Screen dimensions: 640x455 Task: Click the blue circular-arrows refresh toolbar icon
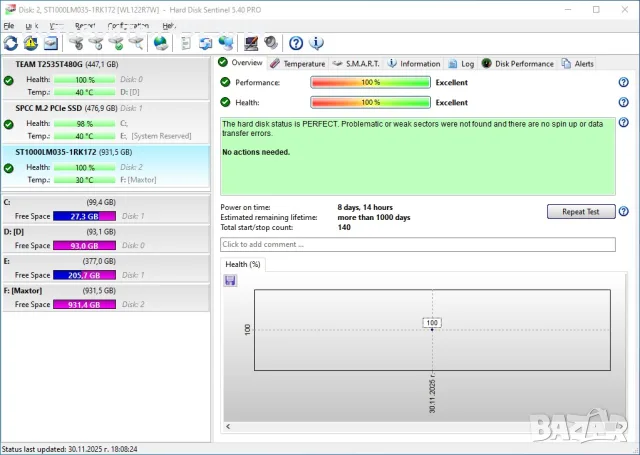point(11,43)
